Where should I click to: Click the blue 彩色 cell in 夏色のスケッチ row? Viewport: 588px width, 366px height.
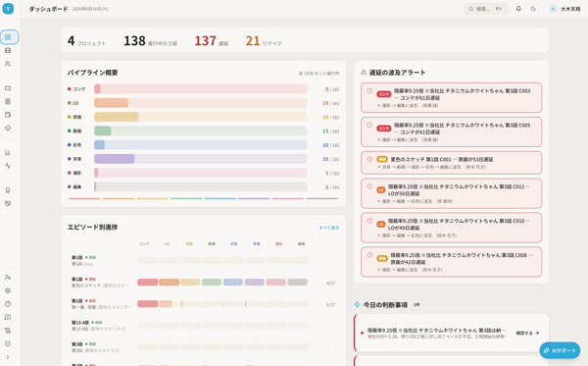click(x=233, y=283)
